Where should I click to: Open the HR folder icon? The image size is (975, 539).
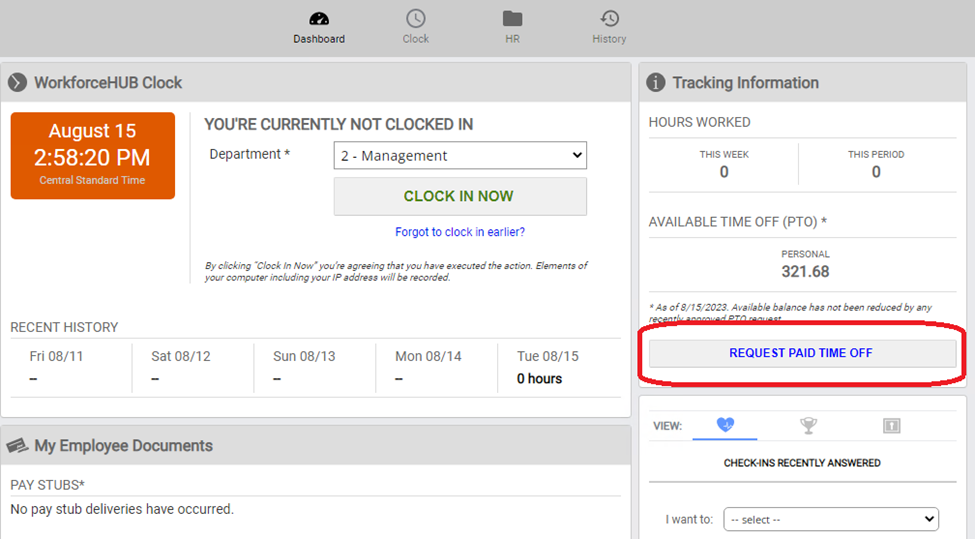[x=512, y=19]
